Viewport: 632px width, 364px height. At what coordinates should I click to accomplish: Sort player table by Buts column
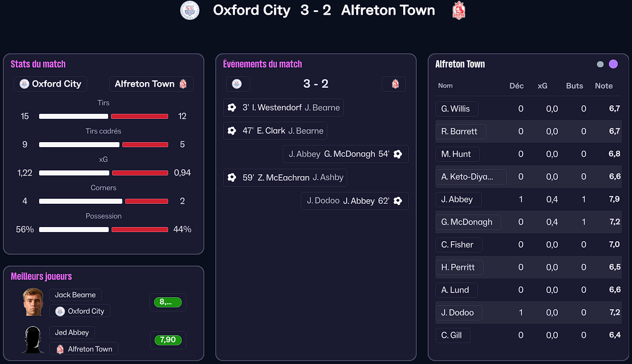pyautogui.click(x=574, y=86)
